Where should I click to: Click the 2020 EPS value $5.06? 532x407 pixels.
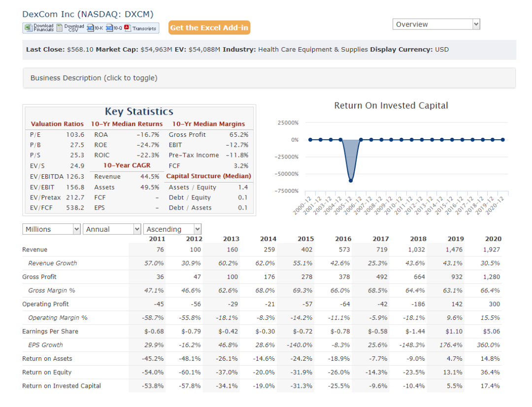(492, 331)
